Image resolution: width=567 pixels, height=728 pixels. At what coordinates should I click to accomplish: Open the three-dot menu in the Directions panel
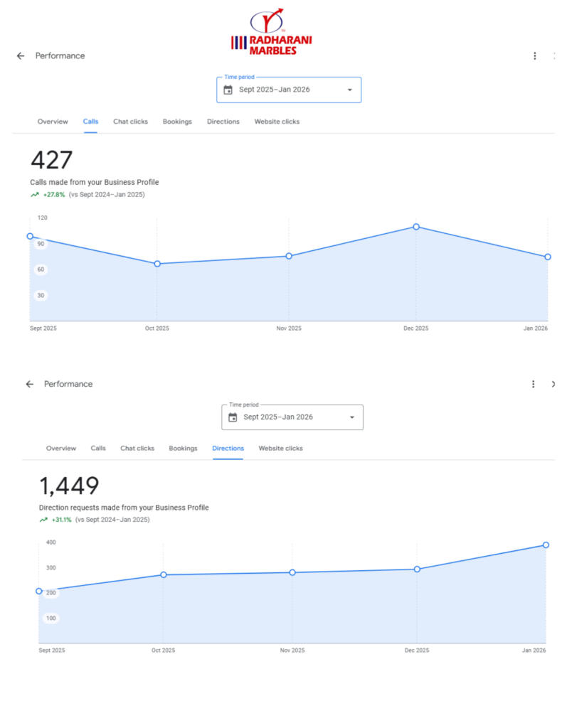coord(534,384)
